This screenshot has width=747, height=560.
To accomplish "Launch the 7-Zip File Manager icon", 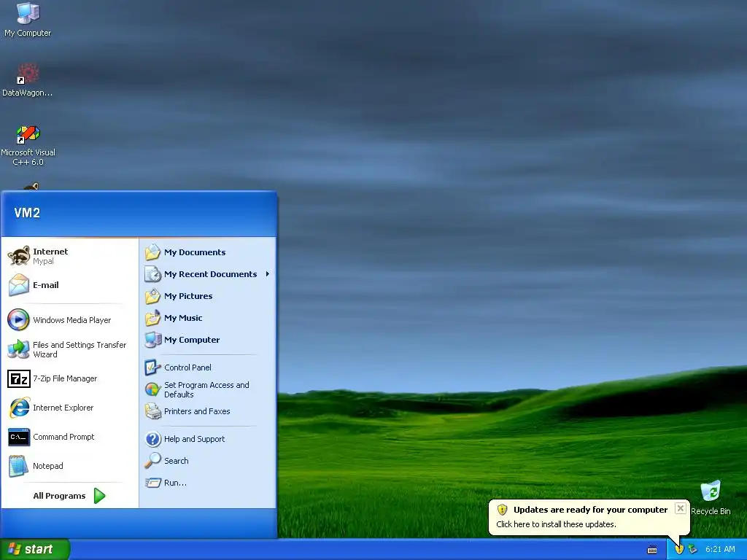I will (x=18, y=378).
